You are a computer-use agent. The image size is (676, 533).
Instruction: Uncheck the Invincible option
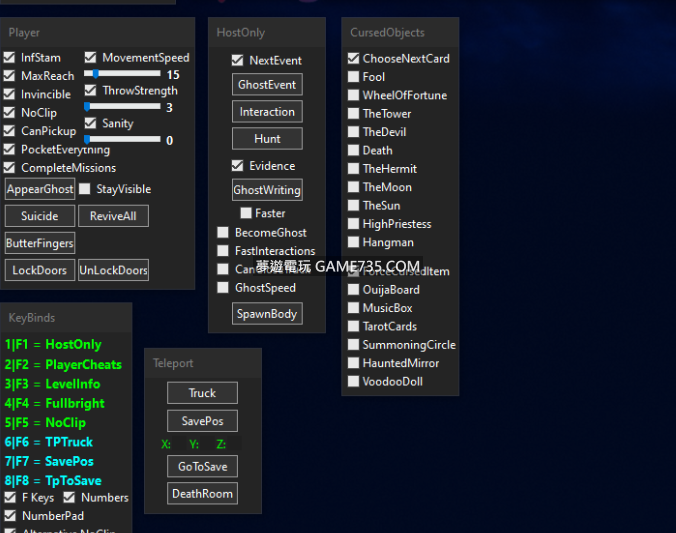tap(10, 95)
